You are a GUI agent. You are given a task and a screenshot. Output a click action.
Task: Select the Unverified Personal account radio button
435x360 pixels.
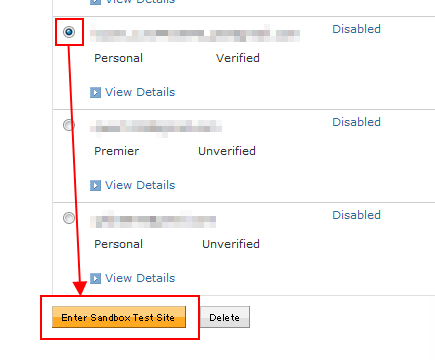69,218
